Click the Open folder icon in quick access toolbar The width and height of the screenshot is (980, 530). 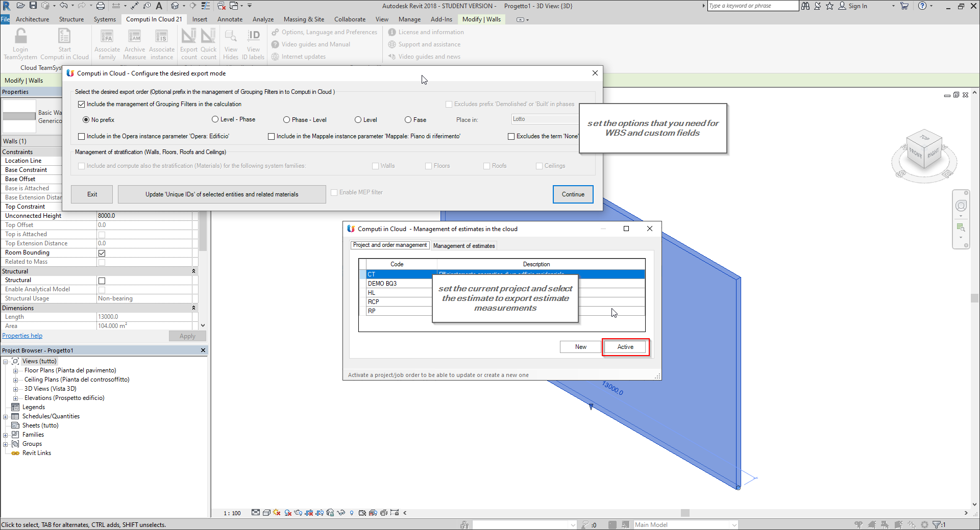20,6
